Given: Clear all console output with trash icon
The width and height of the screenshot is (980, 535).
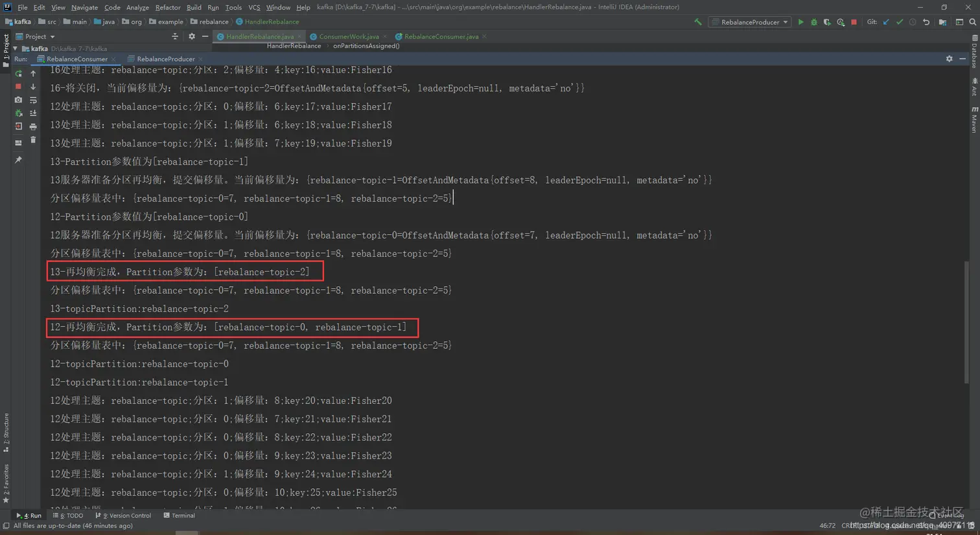Looking at the screenshot, I should (x=33, y=139).
